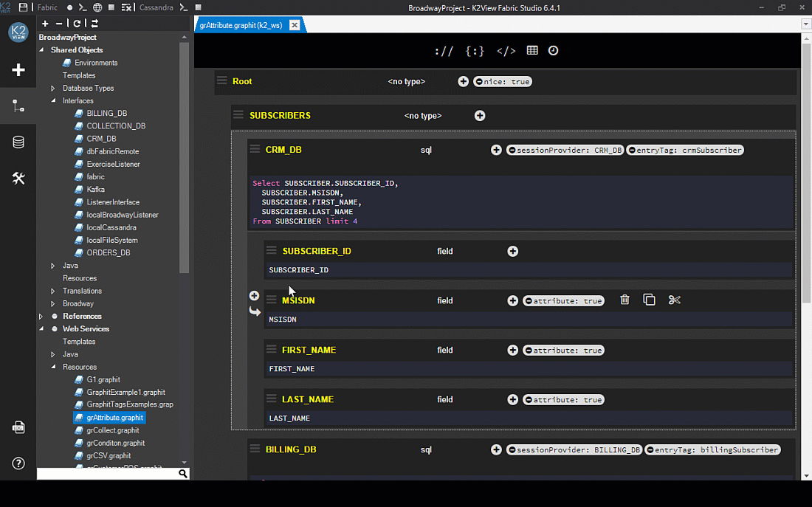812x507 pixels.
Task: Click the indent arrow icon left of MSISDN
Action: (x=254, y=311)
